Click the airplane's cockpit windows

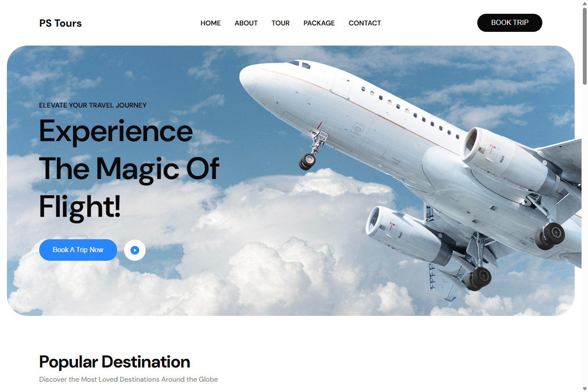[299, 65]
